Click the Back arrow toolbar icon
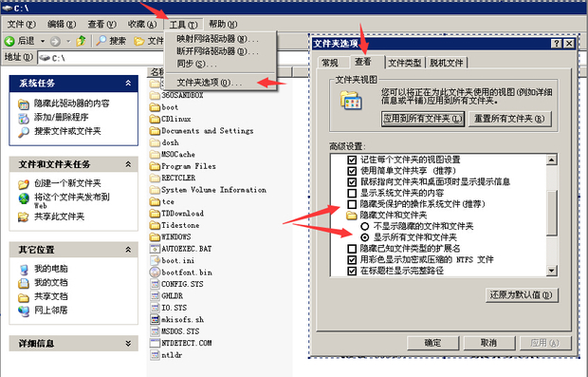The height and width of the screenshot is (377, 588). [x=9, y=41]
